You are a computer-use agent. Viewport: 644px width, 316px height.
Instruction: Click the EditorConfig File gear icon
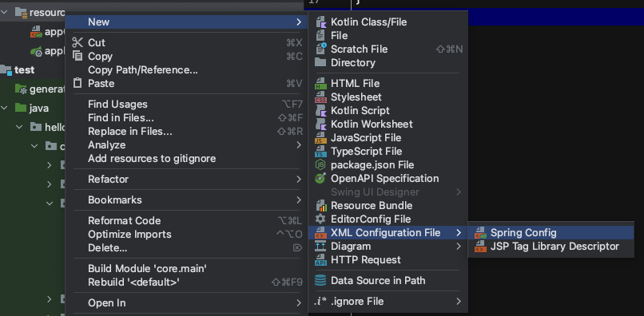coord(320,219)
